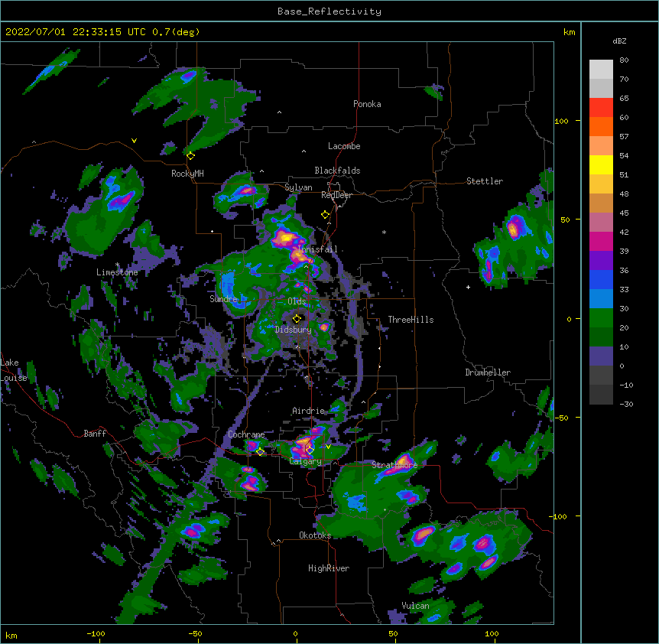Select the light gray swatch between 80 and 70
659x644 pixels.
click(601, 70)
